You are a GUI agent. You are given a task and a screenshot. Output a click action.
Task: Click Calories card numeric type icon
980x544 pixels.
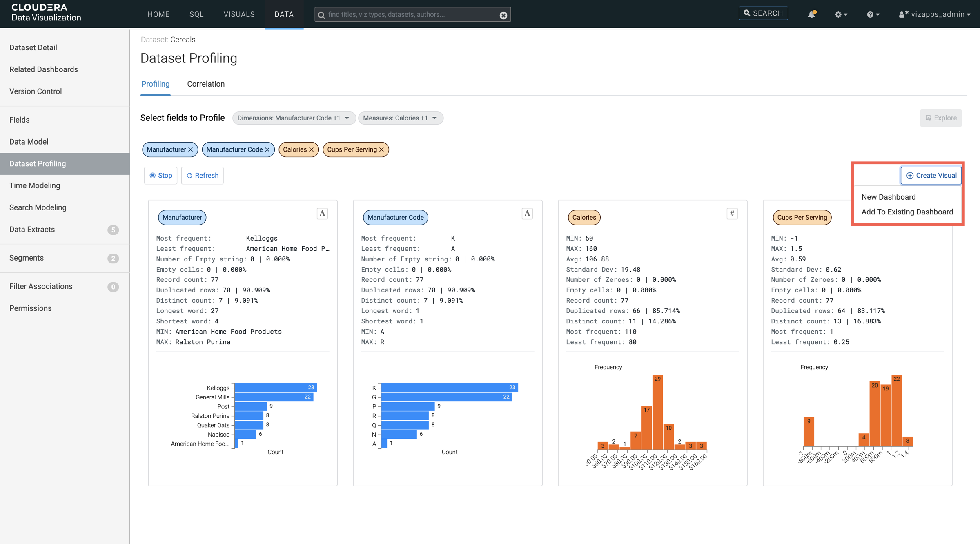click(x=732, y=214)
